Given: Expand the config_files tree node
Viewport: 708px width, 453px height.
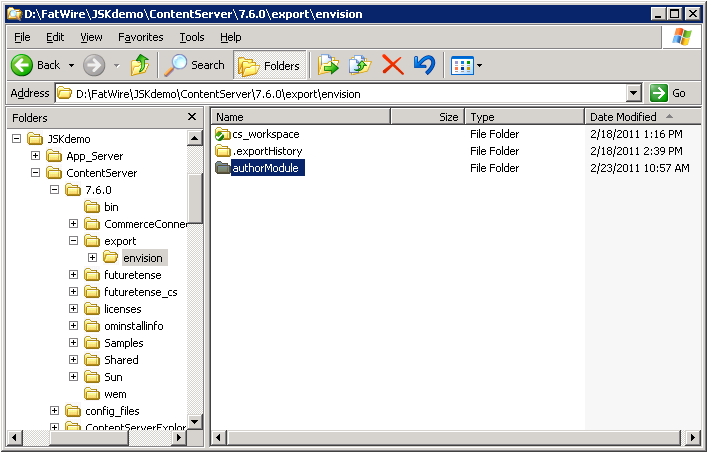Looking at the screenshot, I should (x=54, y=411).
